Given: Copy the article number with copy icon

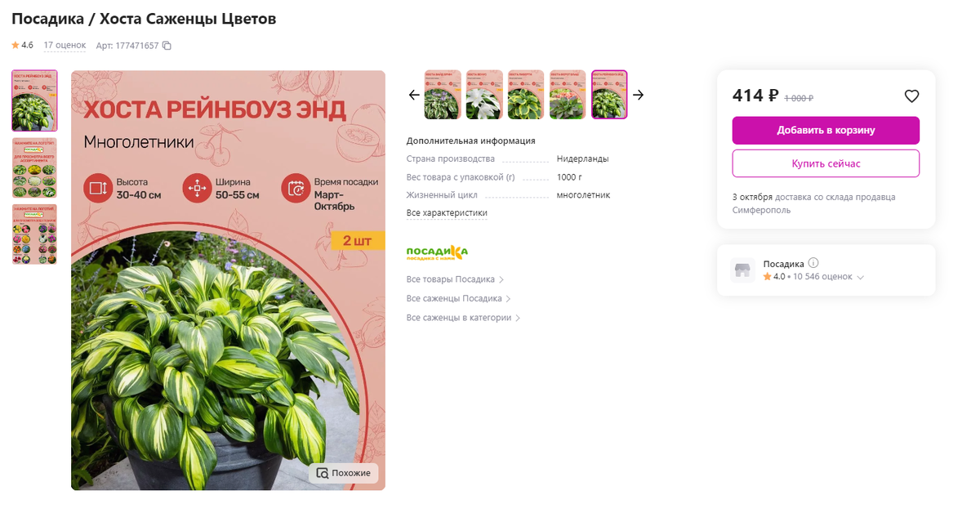Looking at the screenshot, I should [x=167, y=46].
